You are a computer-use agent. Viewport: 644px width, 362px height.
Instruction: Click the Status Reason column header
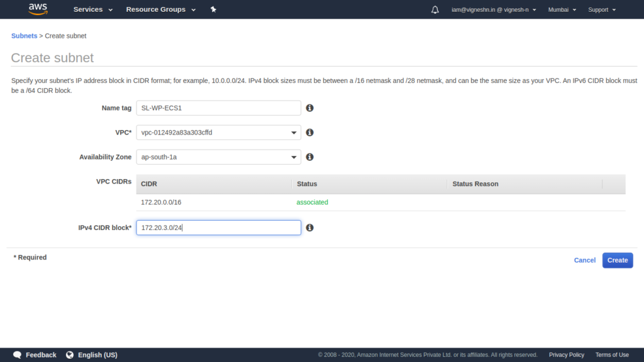475,184
